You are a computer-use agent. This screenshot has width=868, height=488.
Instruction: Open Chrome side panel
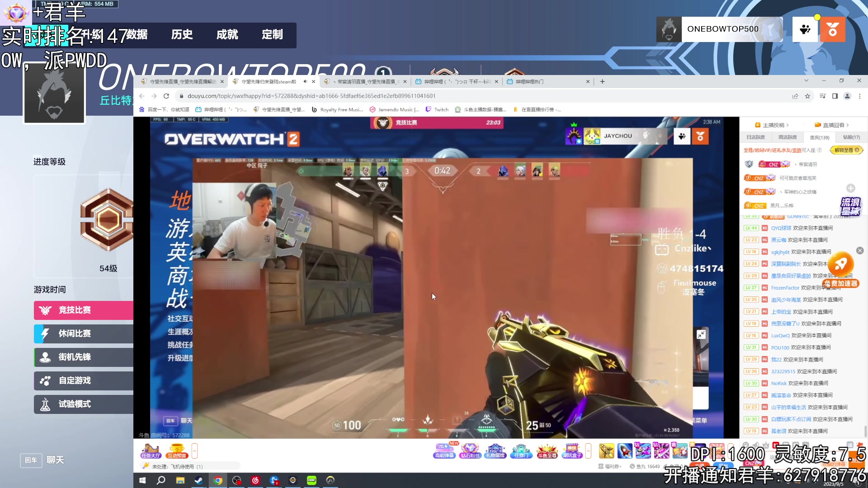[x=835, y=96]
